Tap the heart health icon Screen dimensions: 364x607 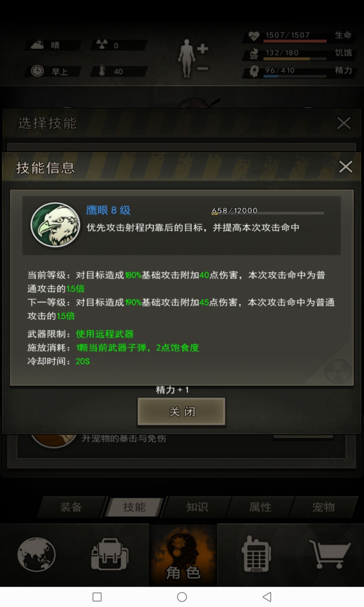click(x=254, y=35)
